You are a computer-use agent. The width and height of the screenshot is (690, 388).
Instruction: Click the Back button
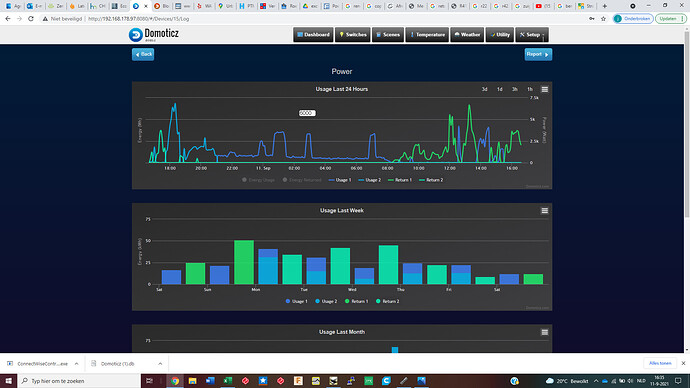[x=143, y=55]
